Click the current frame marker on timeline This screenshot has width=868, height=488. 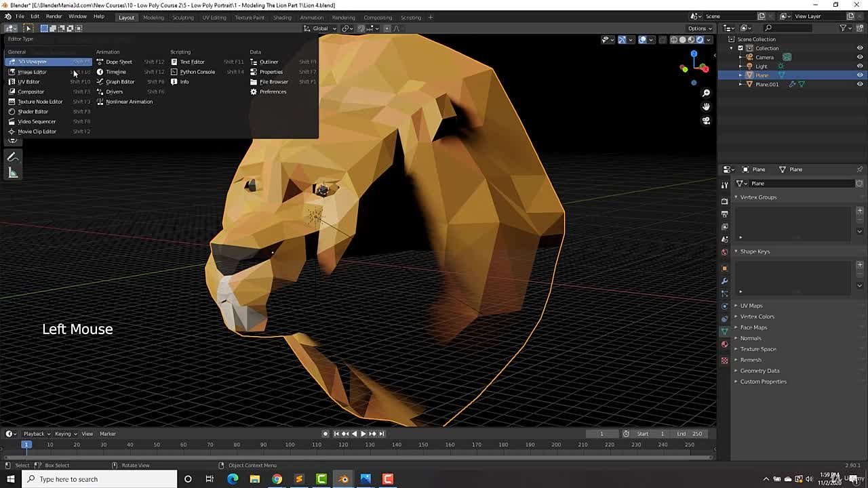(26, 445)
